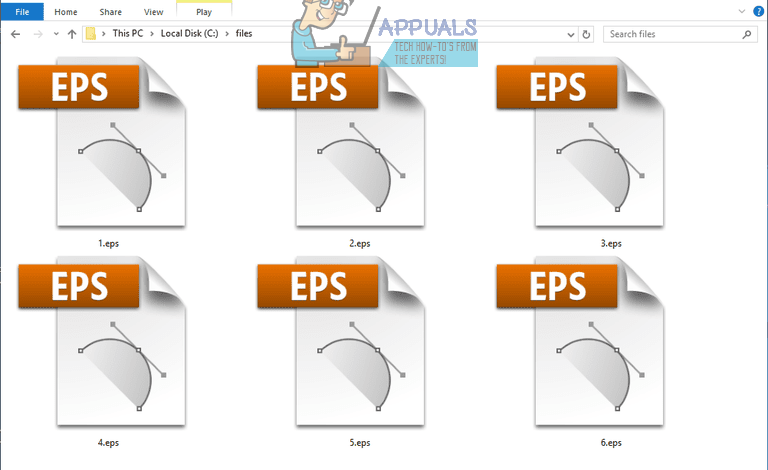768x470 pixels.
Task: Select the 2.eps file icon
Action: click(x=341, y=142)
